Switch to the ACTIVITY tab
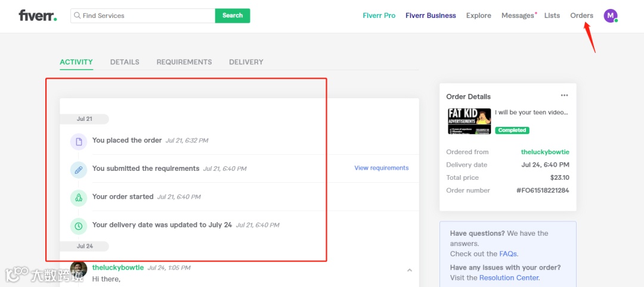644x287 pixels. pyautogui.click(x=76, y=63)
